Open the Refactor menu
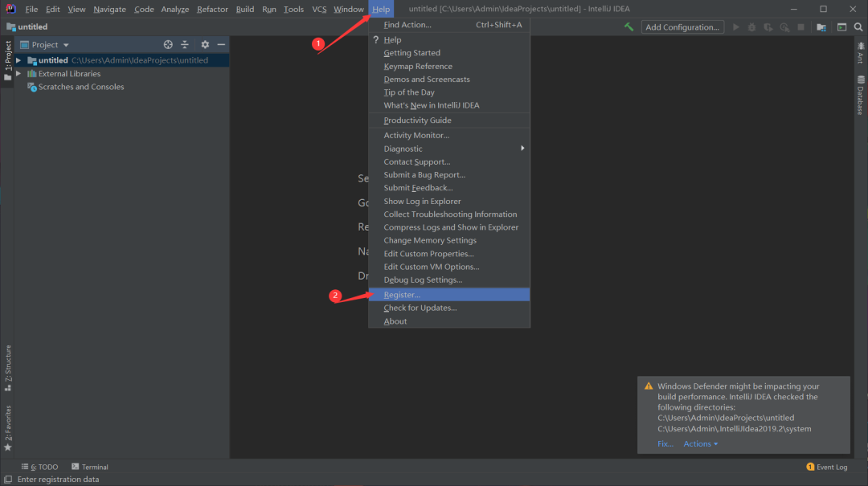868x486 pixels. [212, 9]
